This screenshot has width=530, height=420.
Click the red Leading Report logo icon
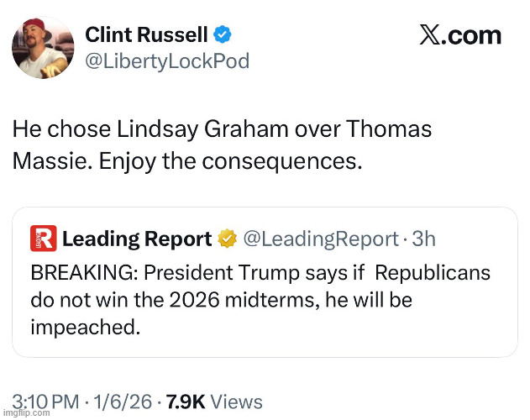point(43,239)
